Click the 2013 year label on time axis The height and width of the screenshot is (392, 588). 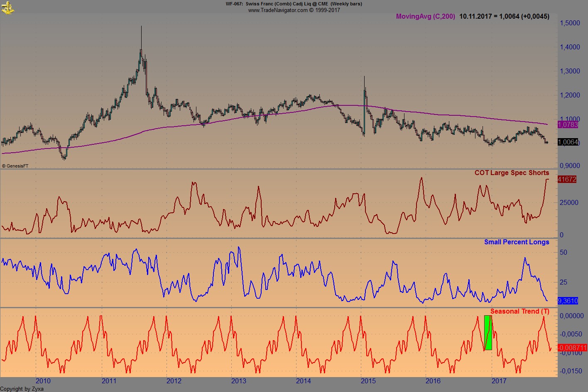click(x=238, y=381)
